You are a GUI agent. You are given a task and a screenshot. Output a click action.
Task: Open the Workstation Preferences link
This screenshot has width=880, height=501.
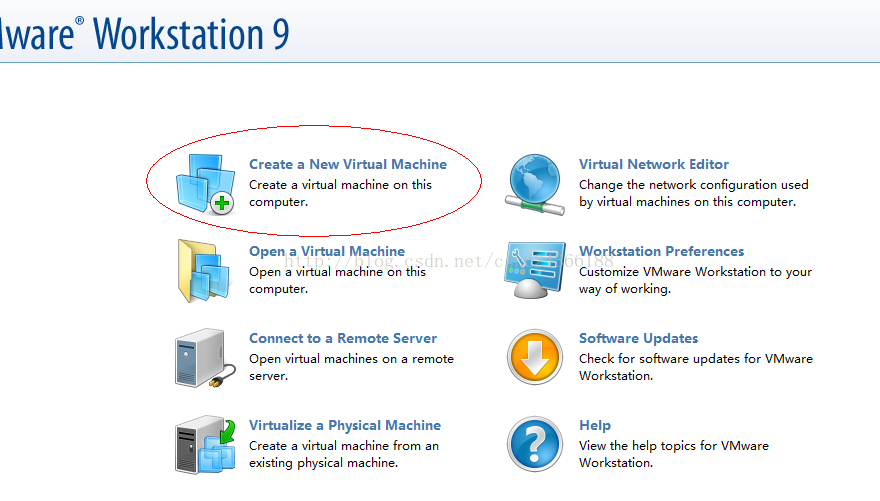click(662, 251)
